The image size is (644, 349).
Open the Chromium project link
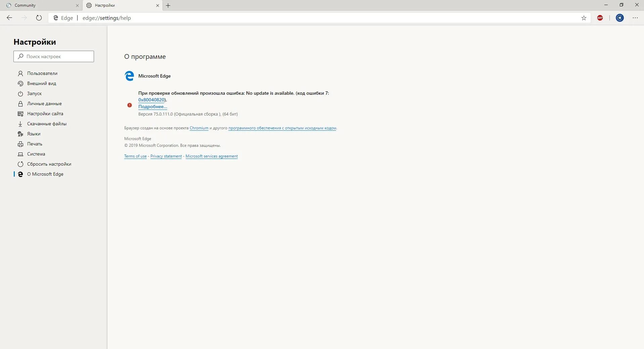tap(199, 128)
